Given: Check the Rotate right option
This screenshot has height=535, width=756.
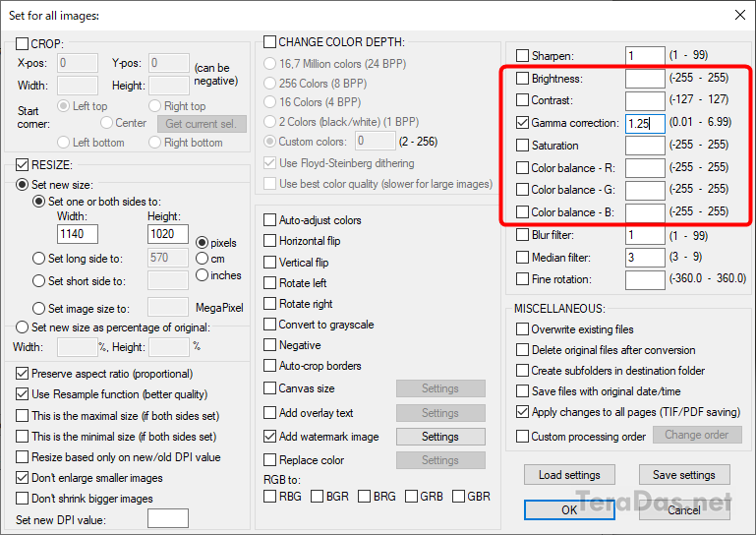Looking at the screenshot, I should point(269,304).
